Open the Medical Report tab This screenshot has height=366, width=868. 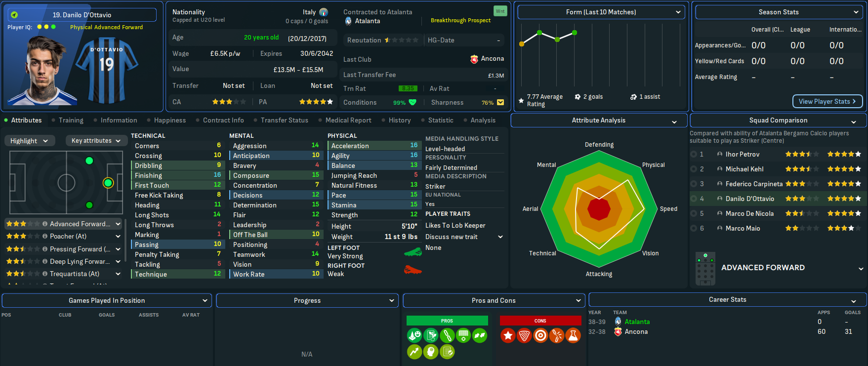click(348, 120)
